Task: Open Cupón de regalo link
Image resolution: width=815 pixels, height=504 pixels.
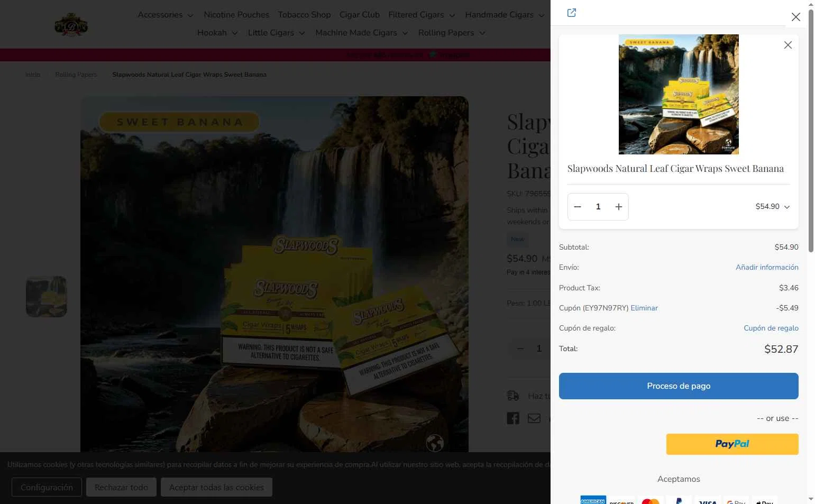Action: (771, 328)
